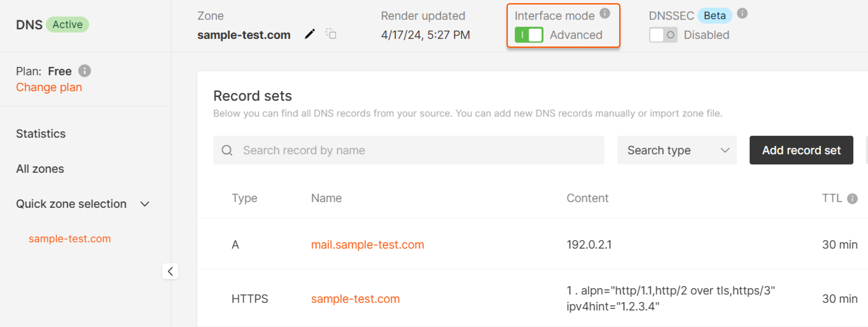This screenshot has height=327, width=868.
Task: Click the Add record set button
Action: (801, 150)
